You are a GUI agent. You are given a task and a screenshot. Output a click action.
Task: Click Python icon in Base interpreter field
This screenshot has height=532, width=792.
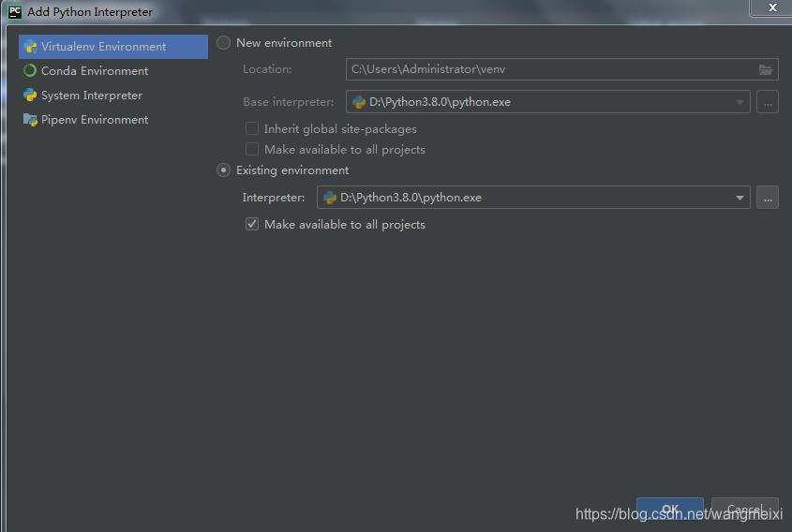(x=359, y=102)
